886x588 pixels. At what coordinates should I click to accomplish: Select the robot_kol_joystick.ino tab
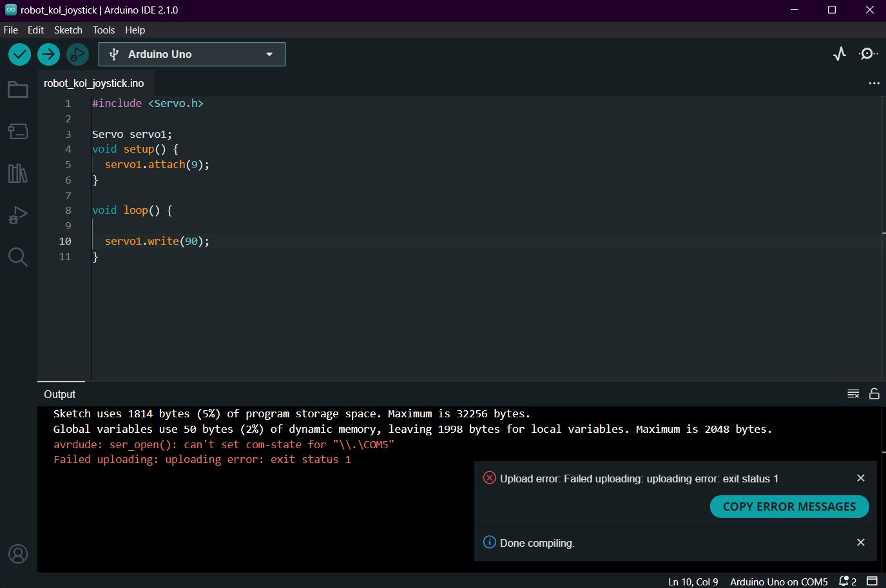94,83
